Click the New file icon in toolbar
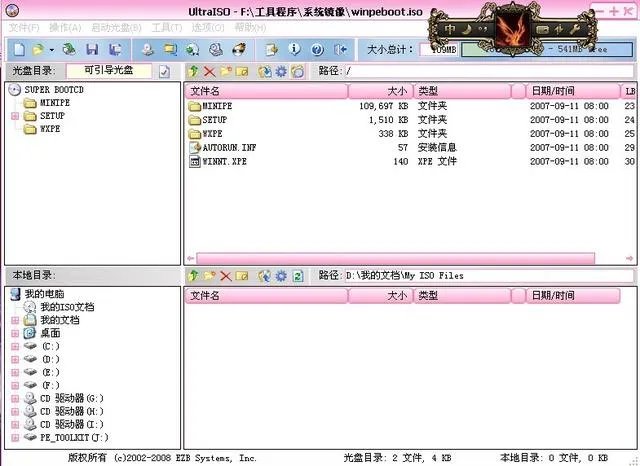Viewport: 640px width, 466px height. (20, 48)
